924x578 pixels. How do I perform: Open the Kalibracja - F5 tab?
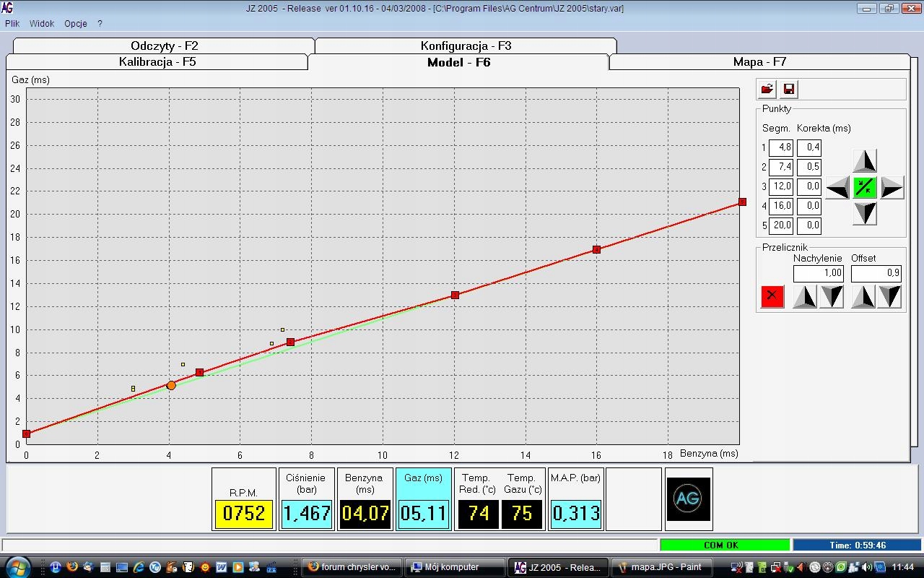(157, 62)
